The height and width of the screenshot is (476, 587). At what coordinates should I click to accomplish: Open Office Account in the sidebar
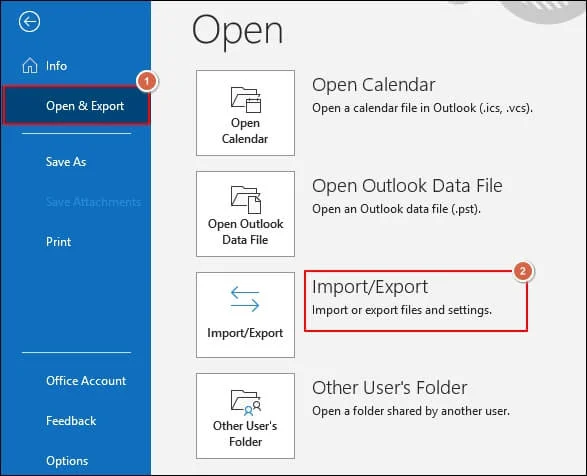coord(86,381)
